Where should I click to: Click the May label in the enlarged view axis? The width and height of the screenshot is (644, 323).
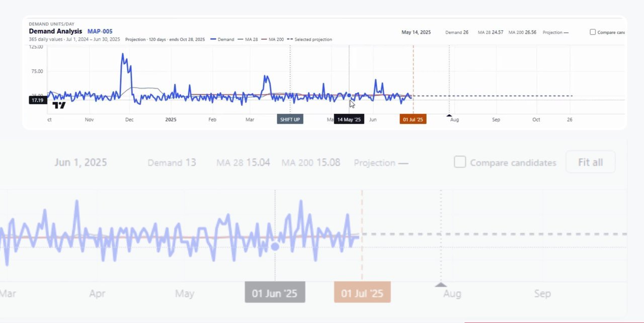click(185, 293)
